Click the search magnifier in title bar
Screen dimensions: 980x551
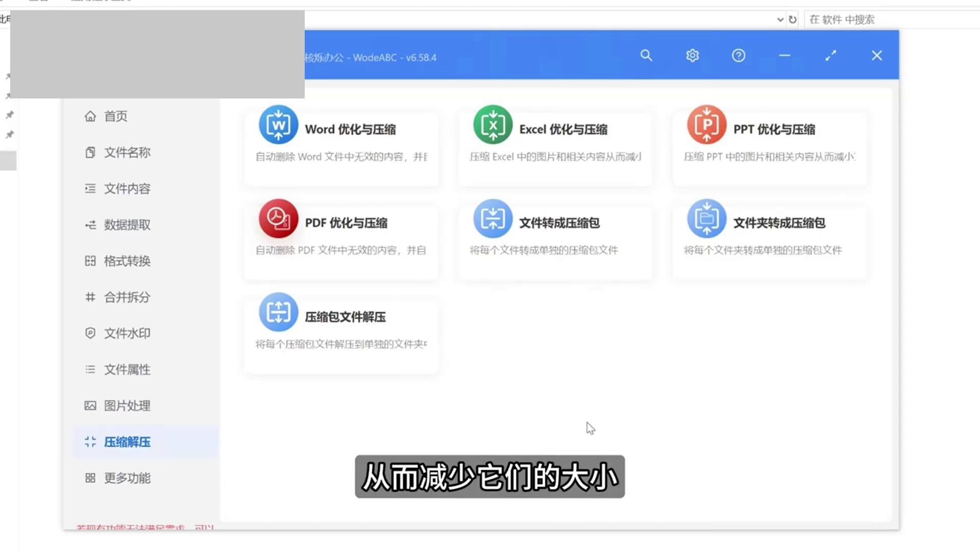coord(646,56)
